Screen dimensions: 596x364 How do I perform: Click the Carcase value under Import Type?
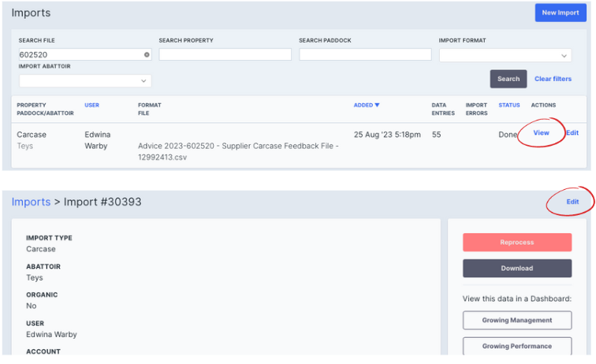41,249
